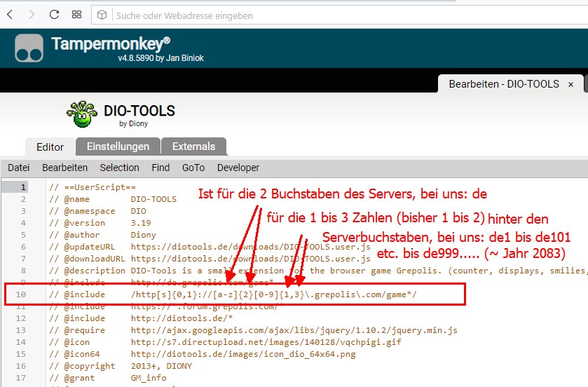Click the 'v4.8.5890 by Jan Biniok' text
Screen dimensions: 588x387
point(161,58)
